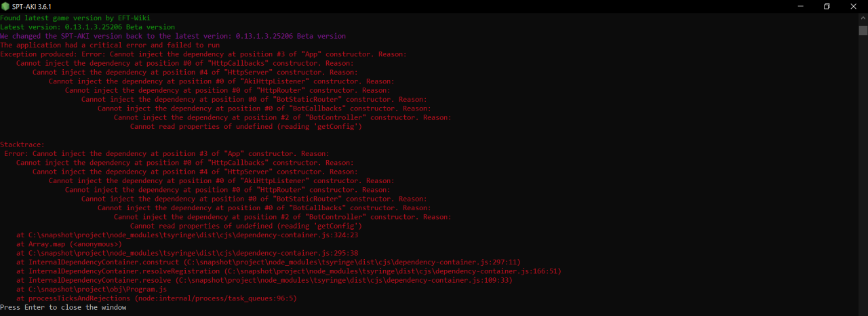868x316 pixels.
Task: Click the 'Found latest game version by EFT-Wiki' line
Action: tap(75, 18)
